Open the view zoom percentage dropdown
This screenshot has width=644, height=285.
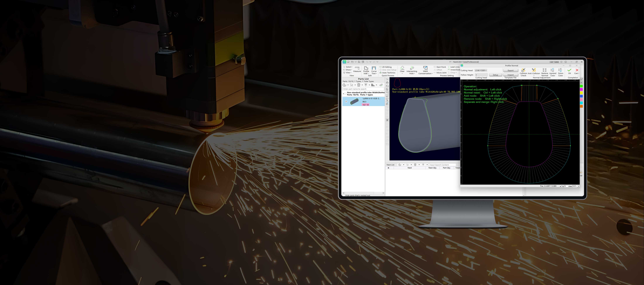coord(578,186)
